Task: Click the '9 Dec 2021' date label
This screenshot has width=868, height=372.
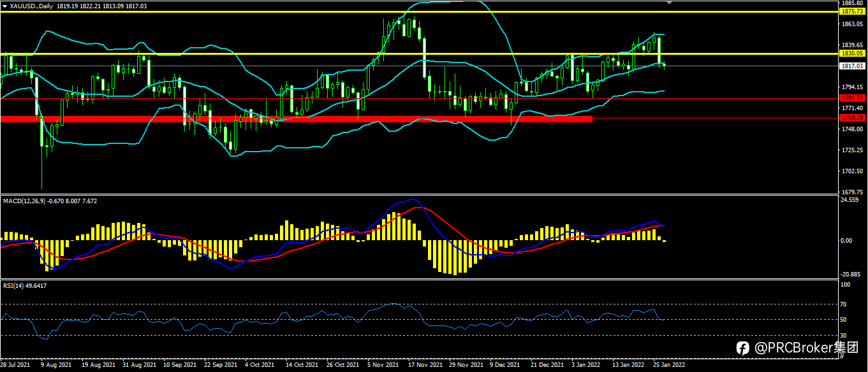Action: [x=504, y=366]
